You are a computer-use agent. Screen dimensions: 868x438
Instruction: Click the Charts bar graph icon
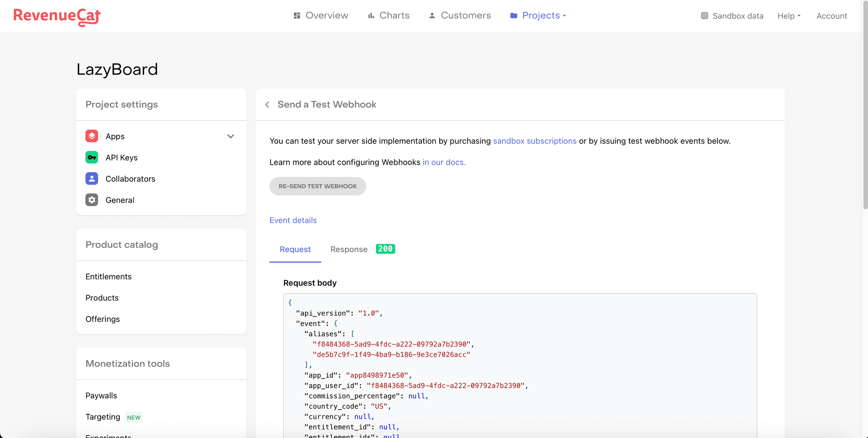coord(371,16)
